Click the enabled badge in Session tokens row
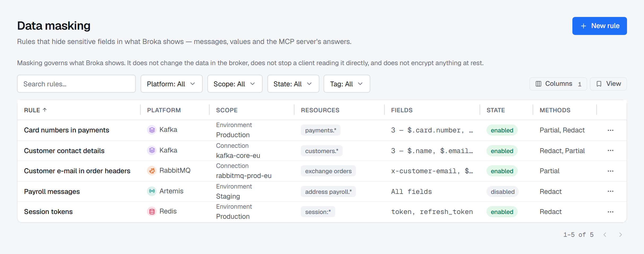644x254 pixels. (502, 212)
